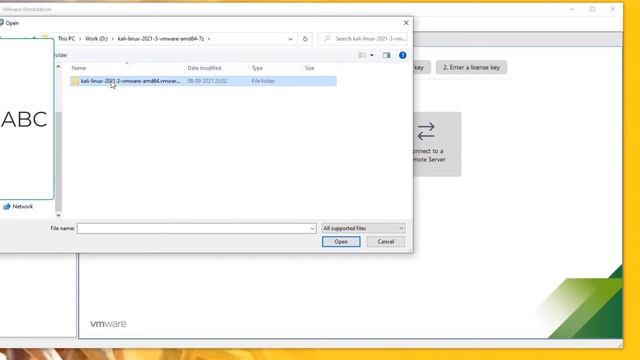The width and height of the screenshot is (640, 360).
Task: Select Work (D:) in the breadcrumb path
Action: point(96,38)
